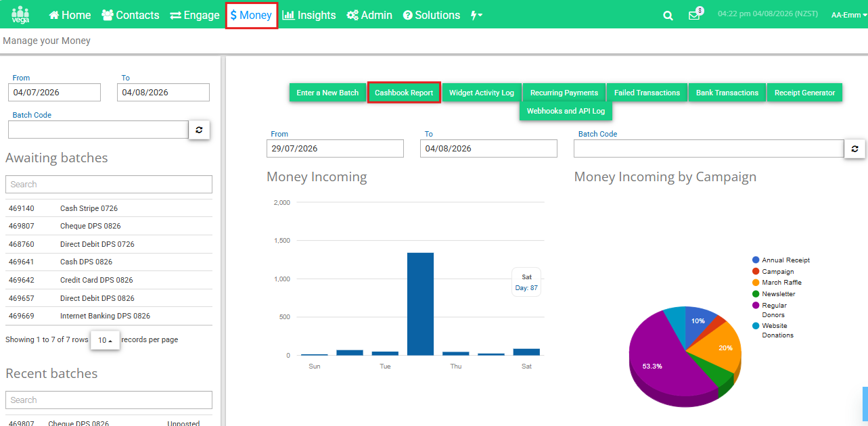Screen dimensions: 868x426
Task: Click the Awaiting batches search field
Action: 109,184
